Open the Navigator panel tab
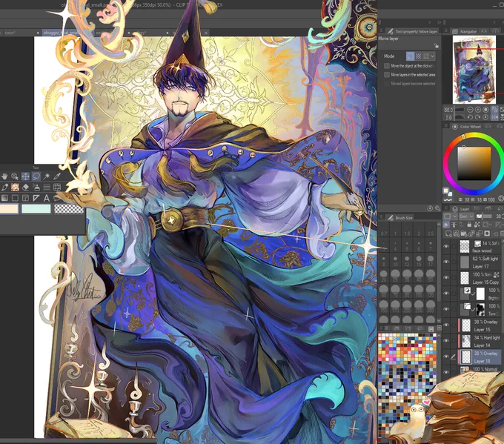 [465, 31]
